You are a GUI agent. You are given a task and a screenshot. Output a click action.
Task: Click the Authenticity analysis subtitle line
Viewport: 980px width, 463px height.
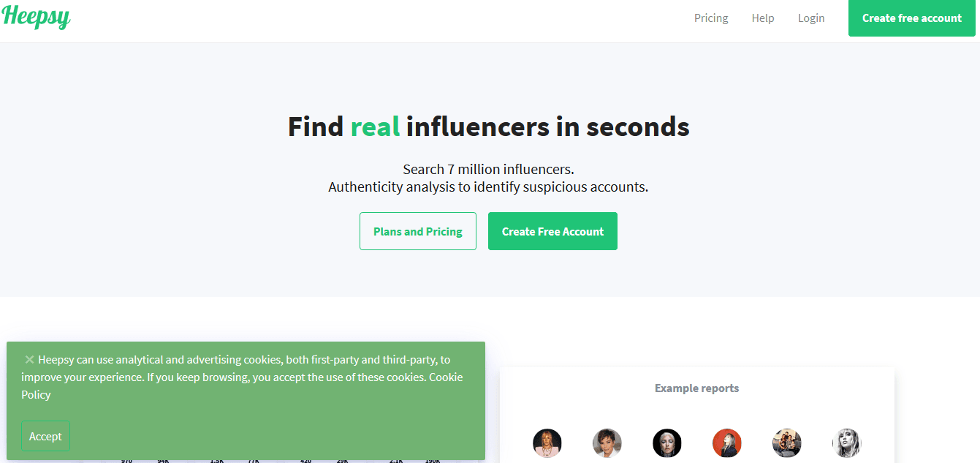coord(488,187)
